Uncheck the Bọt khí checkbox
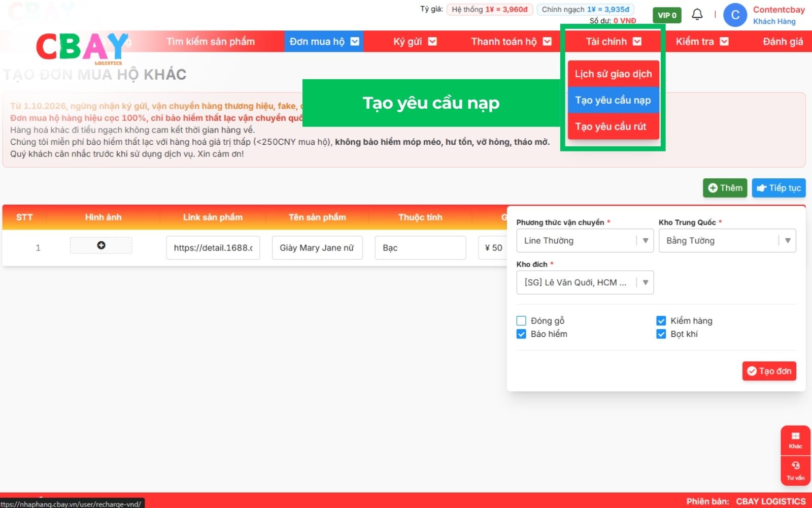The image size is (812, 508). [x=661, y=334]
